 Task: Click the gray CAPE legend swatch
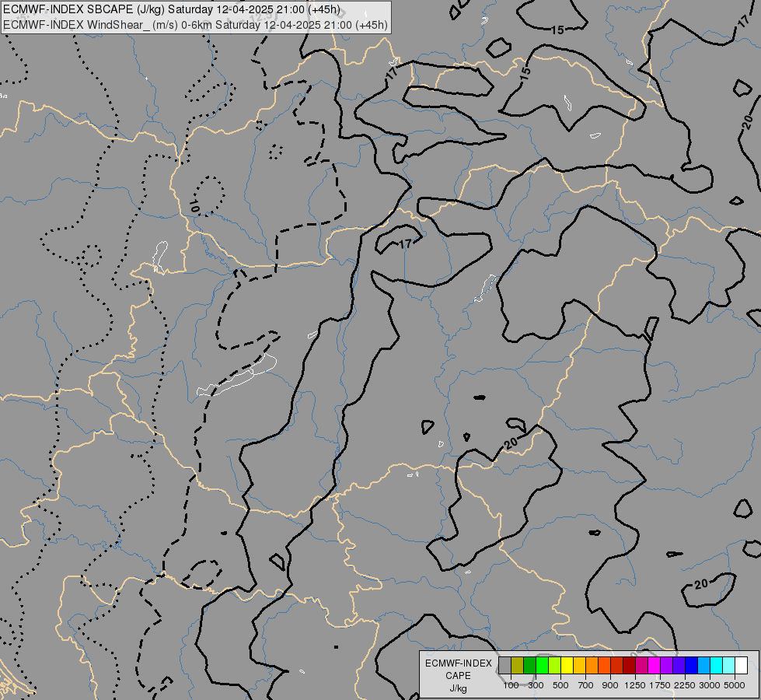click(504, 666)
